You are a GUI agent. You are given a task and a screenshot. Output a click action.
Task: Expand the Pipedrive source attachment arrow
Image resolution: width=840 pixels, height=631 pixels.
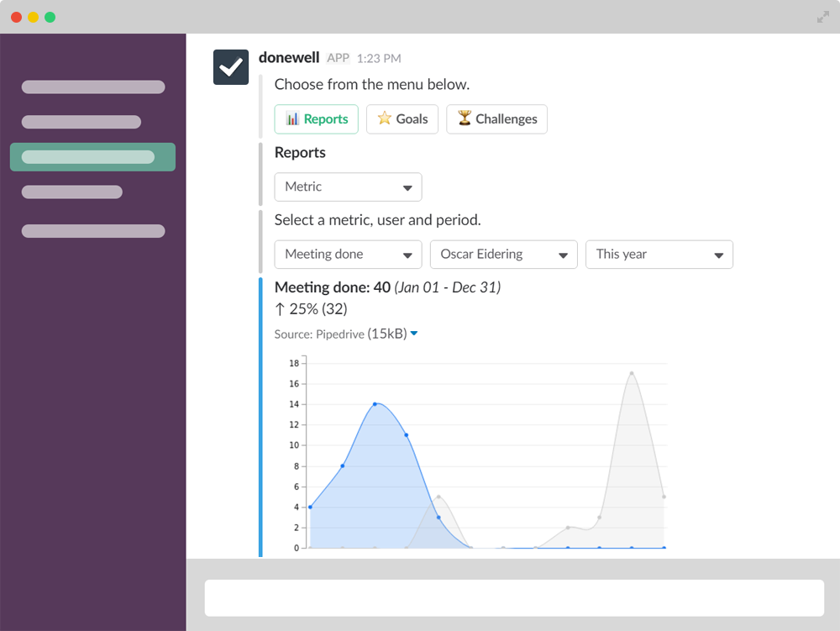413,334
